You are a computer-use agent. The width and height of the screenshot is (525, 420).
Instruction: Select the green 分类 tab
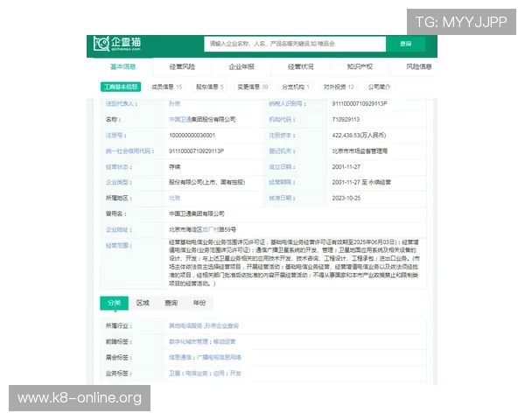point(114,303)
